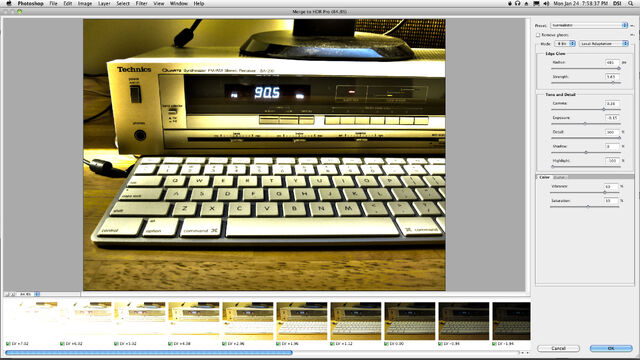Click the display icon in menu bar
The height and width of the screenshot is (360, 640).
coord(536,3)
